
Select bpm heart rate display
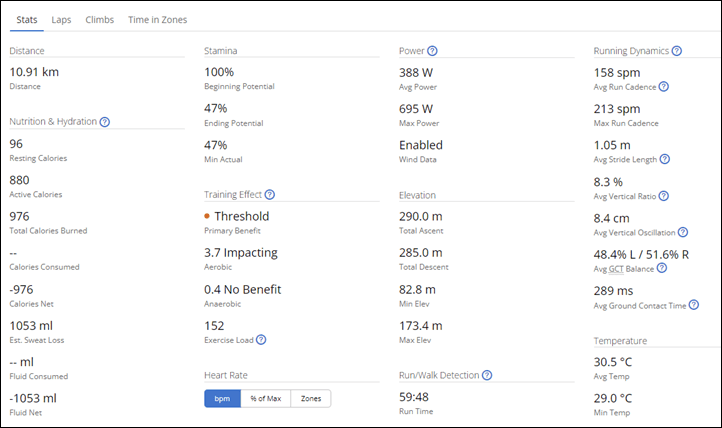pos(222,399)
